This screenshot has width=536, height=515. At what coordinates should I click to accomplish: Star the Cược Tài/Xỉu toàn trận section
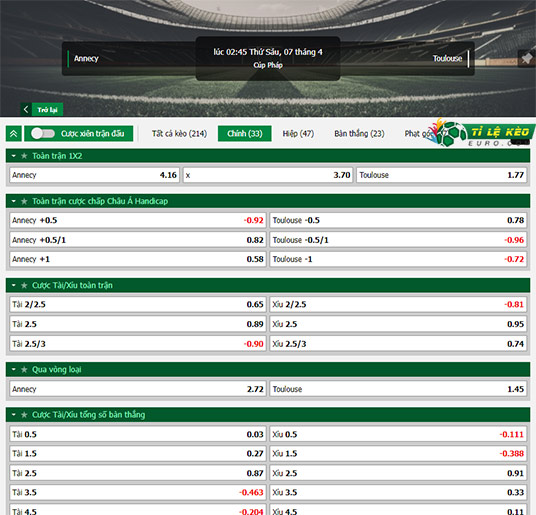tap(24, 285)
